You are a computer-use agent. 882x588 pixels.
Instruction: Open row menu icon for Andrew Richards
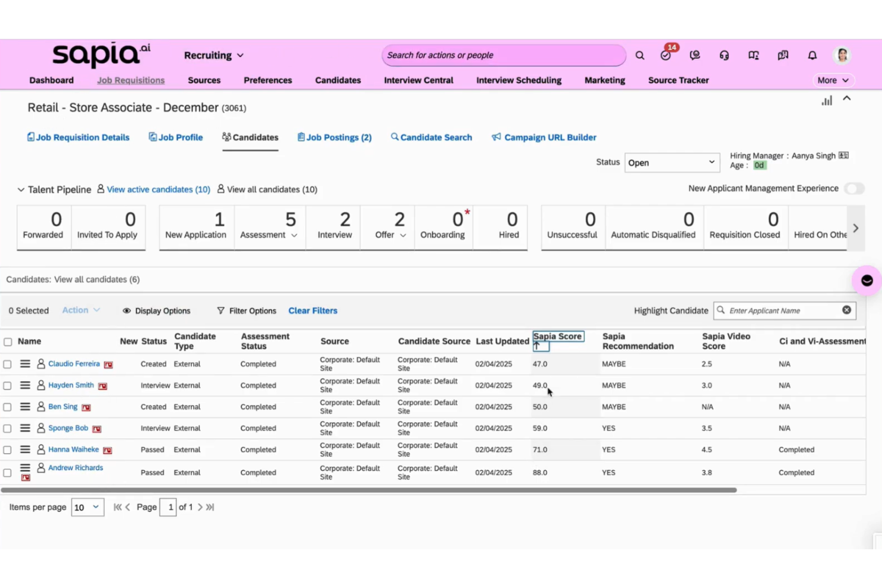point(25,468)
